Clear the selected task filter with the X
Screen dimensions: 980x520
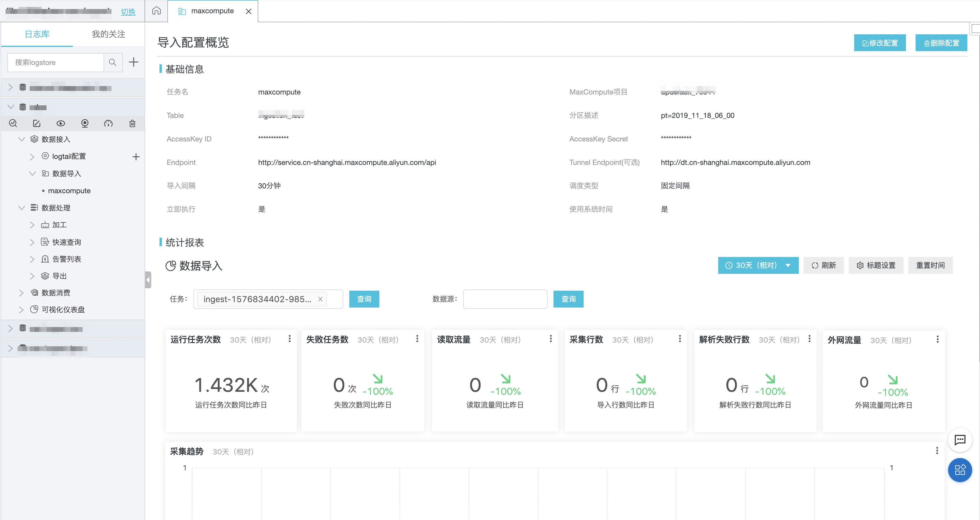(320, 299)
